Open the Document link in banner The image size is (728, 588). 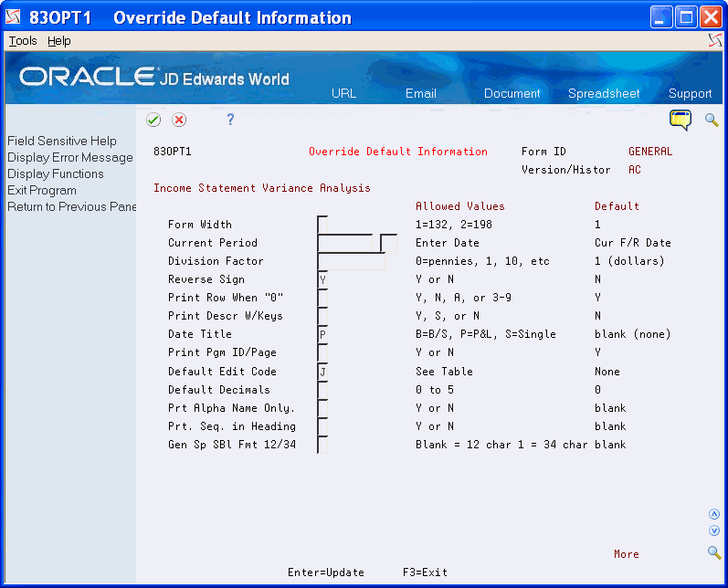(512, 93)
